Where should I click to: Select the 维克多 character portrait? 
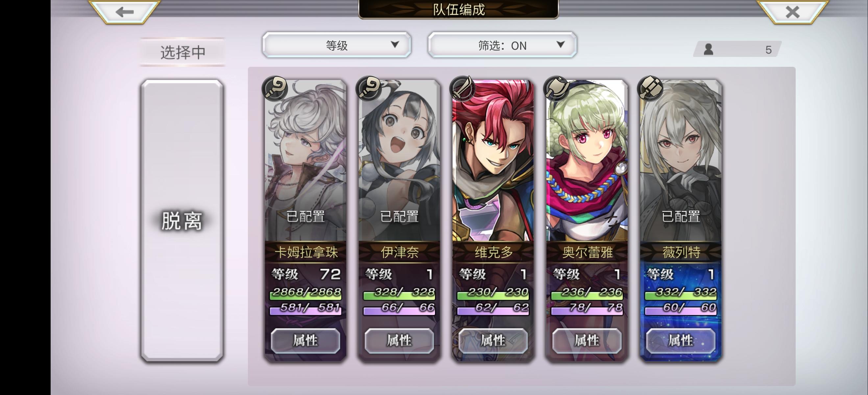click(493, 161)
